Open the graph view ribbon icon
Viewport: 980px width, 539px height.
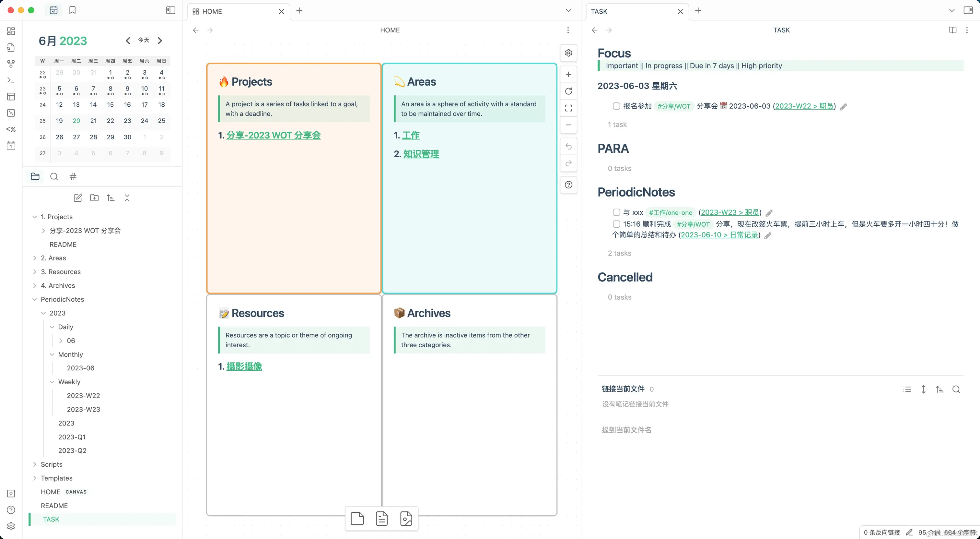point(11,64)
